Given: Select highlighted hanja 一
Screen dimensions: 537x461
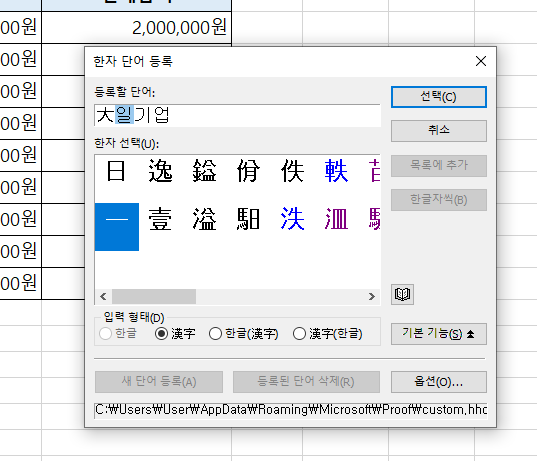Looking at the screenshot, I should pyautogui.click(x=117, y=227).
